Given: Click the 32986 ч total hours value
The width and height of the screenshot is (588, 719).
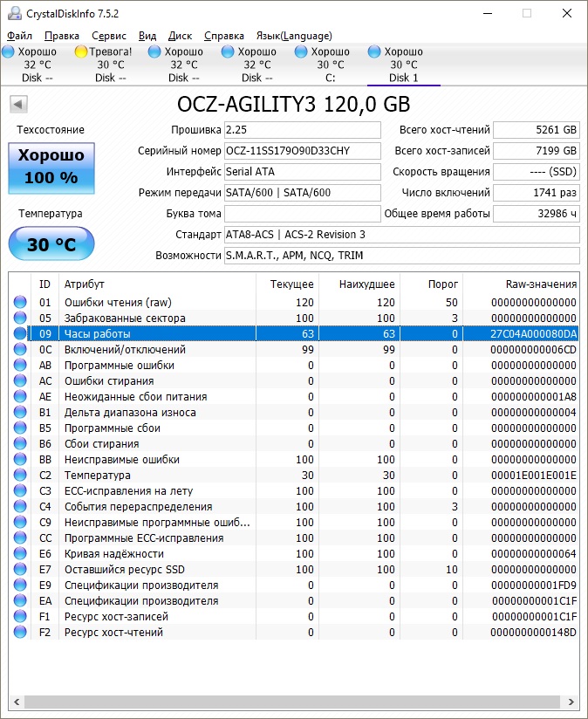Looking at the screenshot, I should tap(537, 214).
